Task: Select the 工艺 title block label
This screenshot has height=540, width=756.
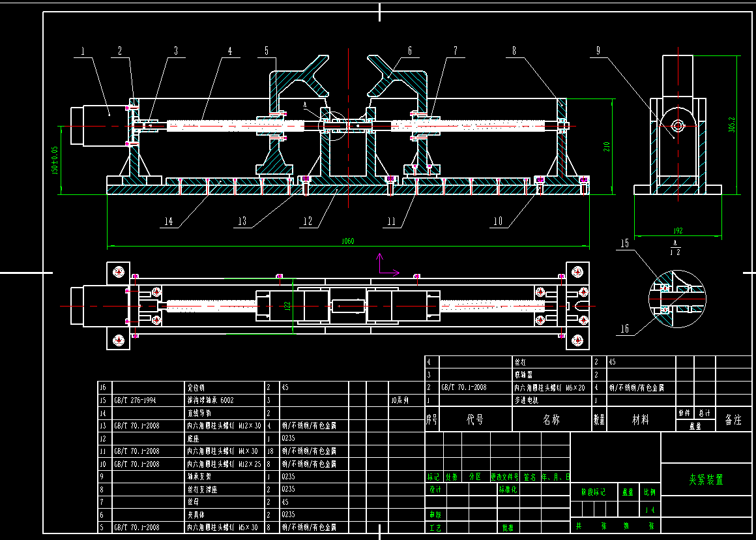Action: [435, 528]
